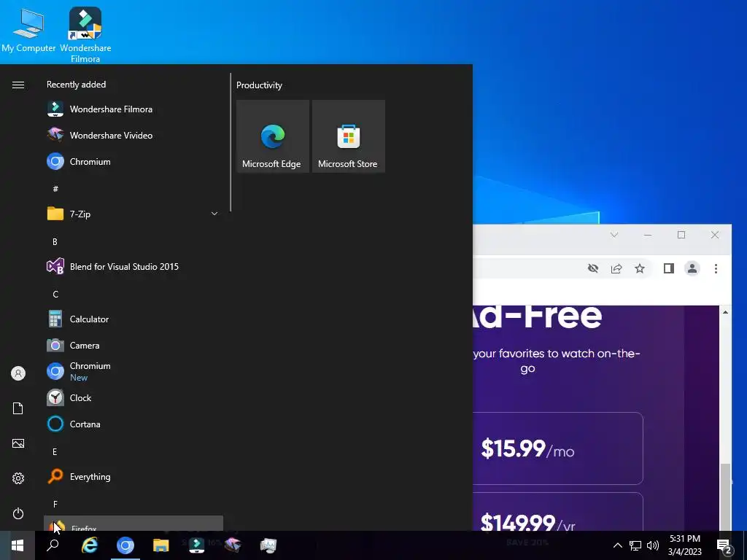Launch Blend for Visual Studio 2015

click(133, 267)
